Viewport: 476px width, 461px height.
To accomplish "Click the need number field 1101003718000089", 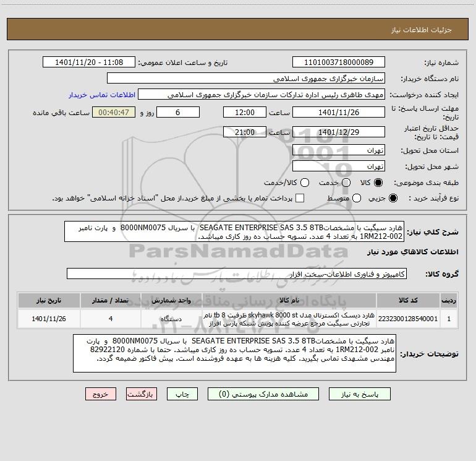I will point(339,62).
